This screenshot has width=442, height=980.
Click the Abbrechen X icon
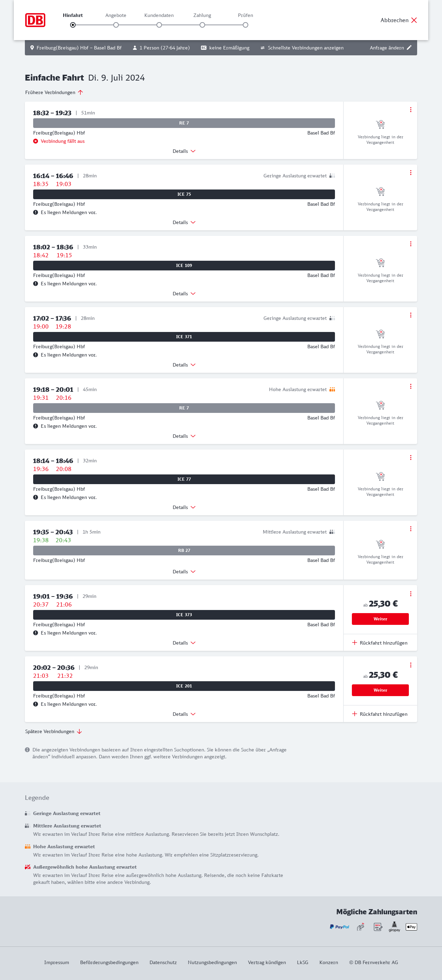pos(414,20)
